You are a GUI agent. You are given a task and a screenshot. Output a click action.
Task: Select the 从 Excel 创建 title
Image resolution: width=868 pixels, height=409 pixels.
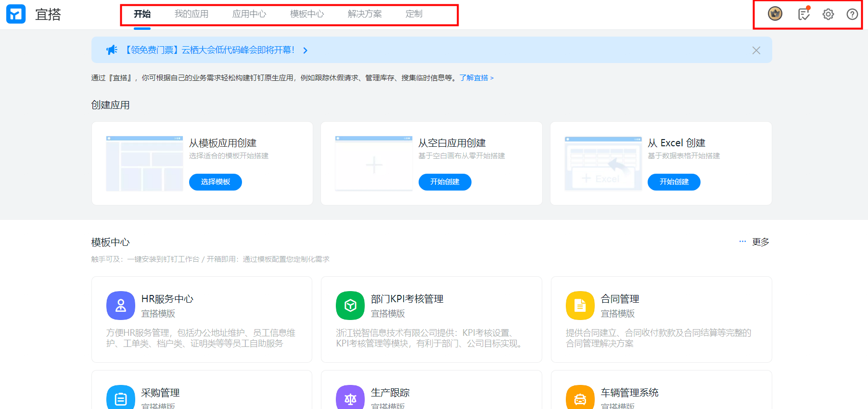(x=677, y=143)
